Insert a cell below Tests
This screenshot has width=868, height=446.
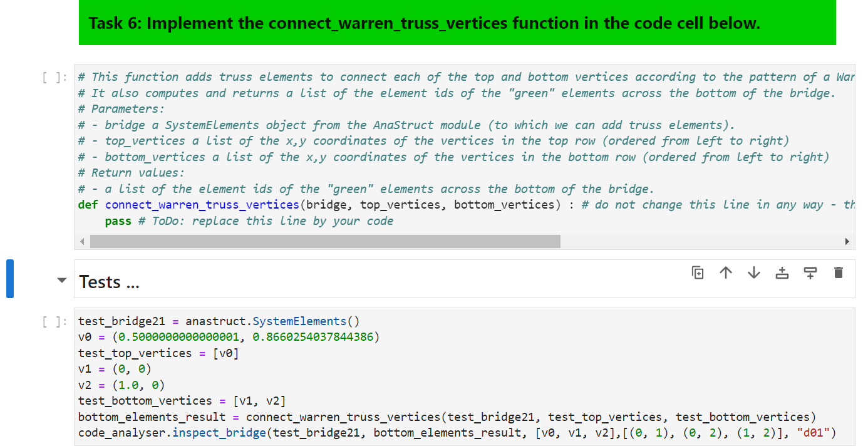coord(810,272)
